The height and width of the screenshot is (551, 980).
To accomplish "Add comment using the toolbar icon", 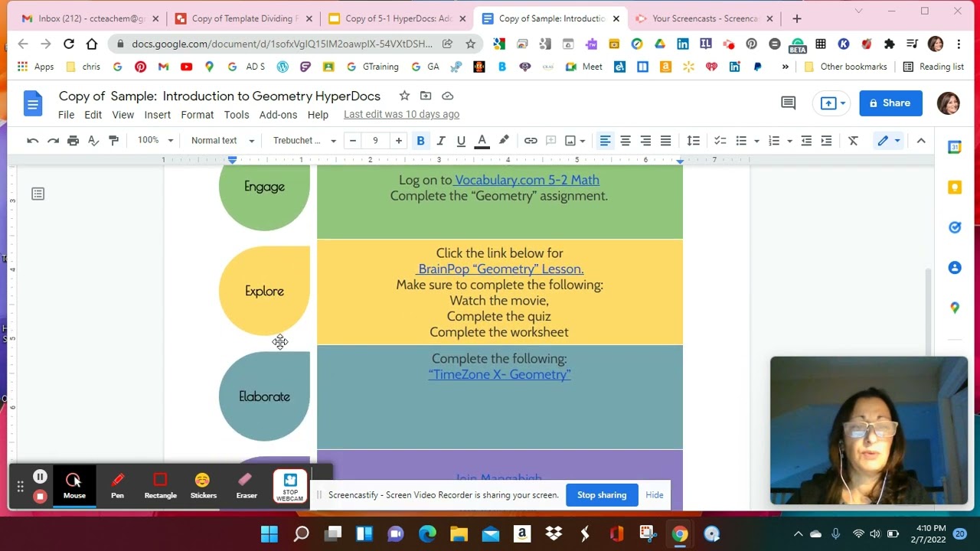I will [550, 141].
